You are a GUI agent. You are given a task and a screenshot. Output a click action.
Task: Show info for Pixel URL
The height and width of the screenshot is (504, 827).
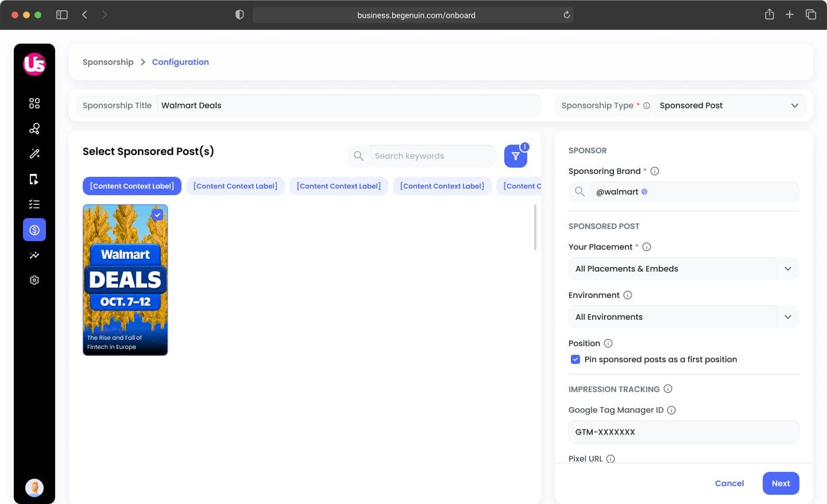pos(610,459)
